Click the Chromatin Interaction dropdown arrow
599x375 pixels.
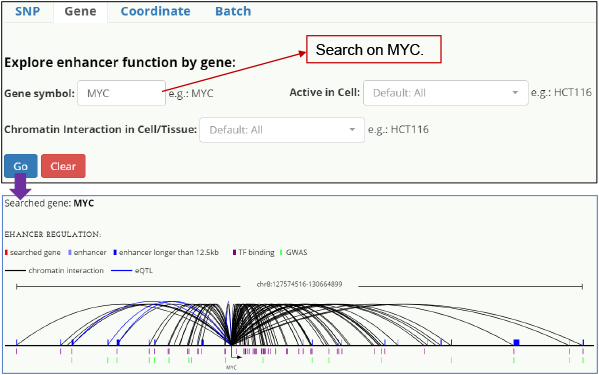pos(352,130)
